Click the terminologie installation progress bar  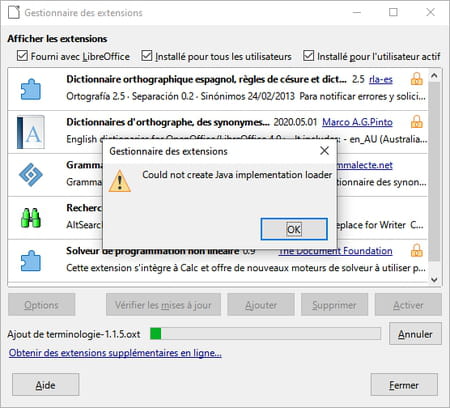[265, 334]
